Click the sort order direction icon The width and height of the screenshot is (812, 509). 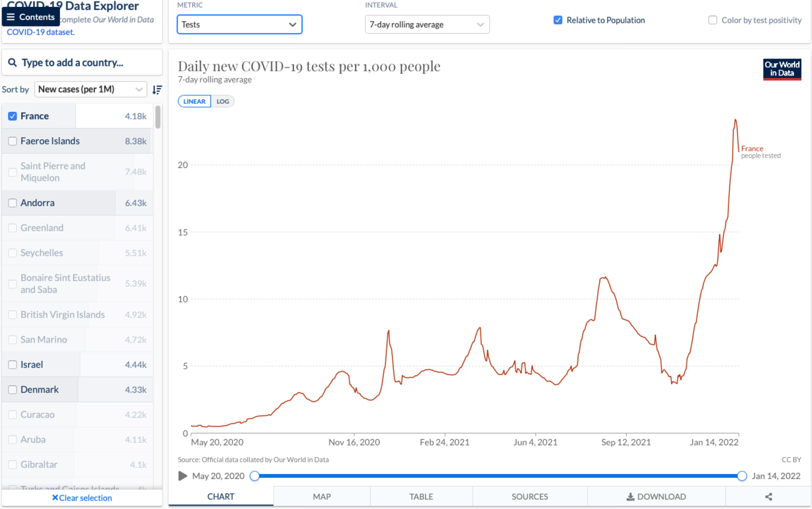(x=157, y=90)
